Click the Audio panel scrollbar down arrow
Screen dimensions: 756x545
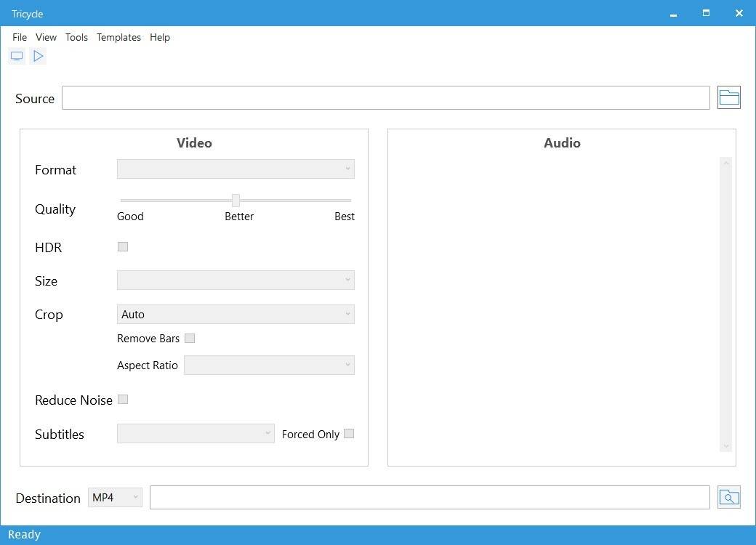click(x=726, y=446)
